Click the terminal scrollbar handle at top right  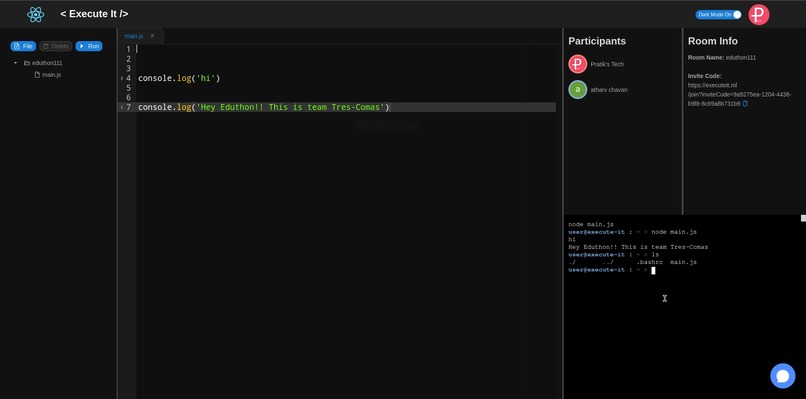coord(803,218)
